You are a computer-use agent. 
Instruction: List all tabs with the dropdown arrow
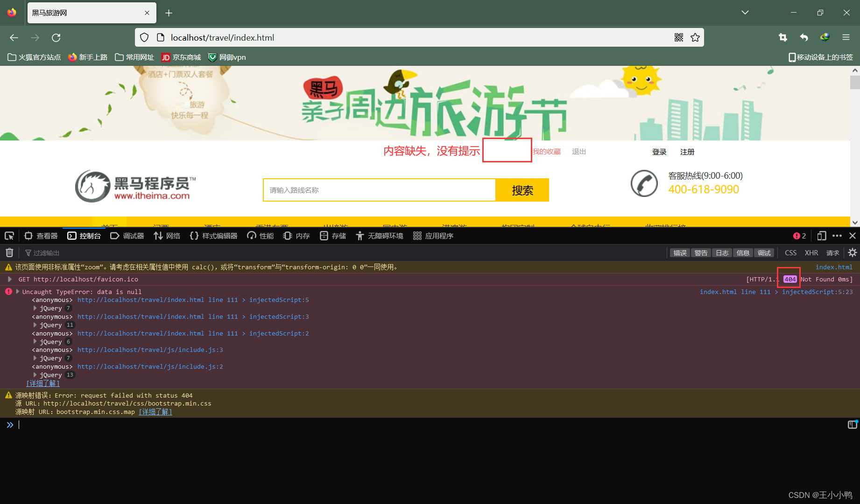(x=745, y=13)
